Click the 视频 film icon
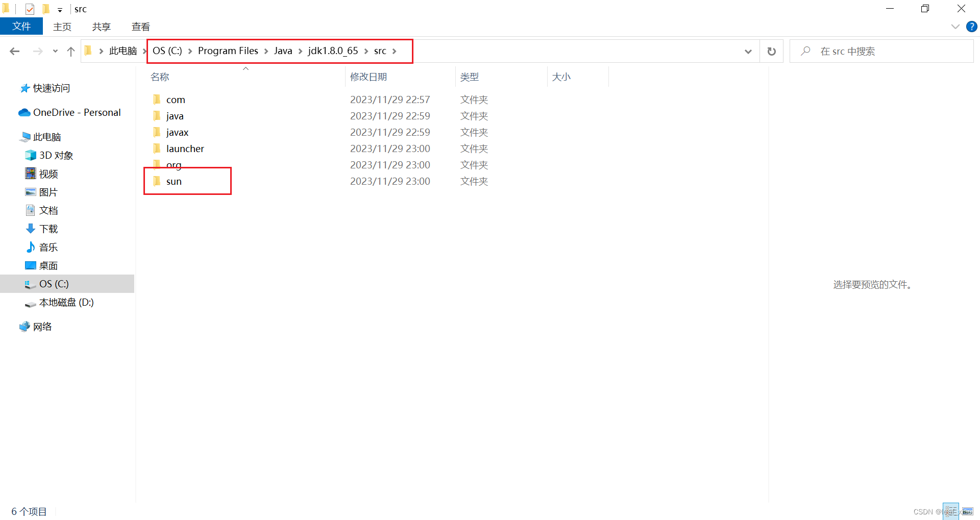Screen dimensions: 980x520 click(x=31, y=174)
